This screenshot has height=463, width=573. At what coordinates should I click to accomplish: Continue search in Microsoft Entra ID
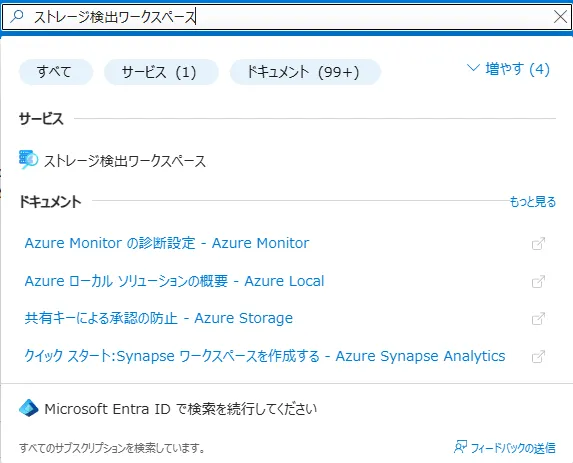181,409
